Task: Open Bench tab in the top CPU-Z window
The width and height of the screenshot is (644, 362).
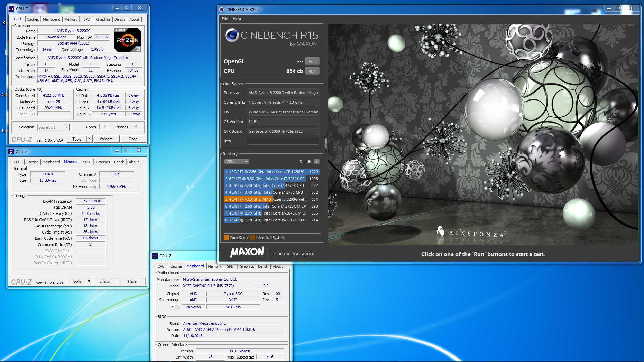Action: 120,19
